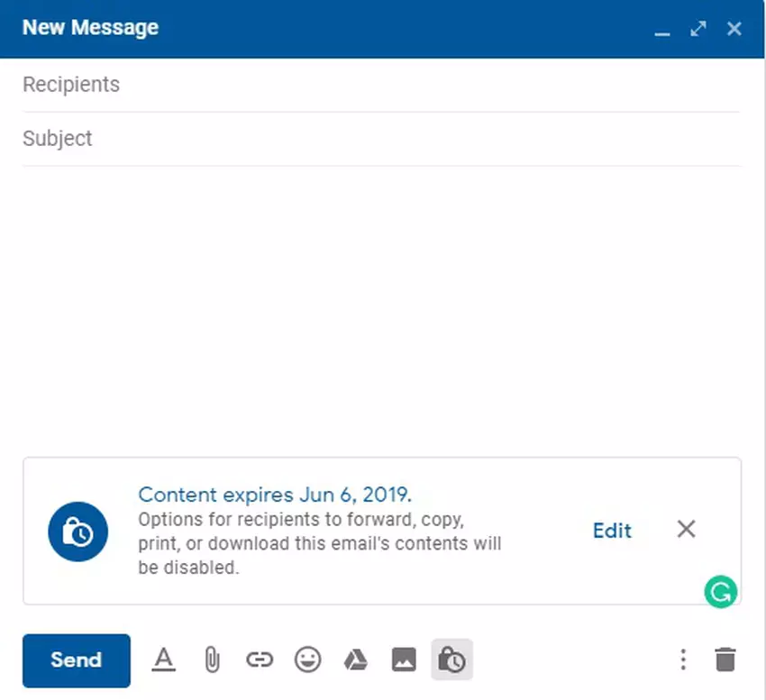Open the More options three-dot menu
Screen dimensions: 766x700
tap(683, 660)
